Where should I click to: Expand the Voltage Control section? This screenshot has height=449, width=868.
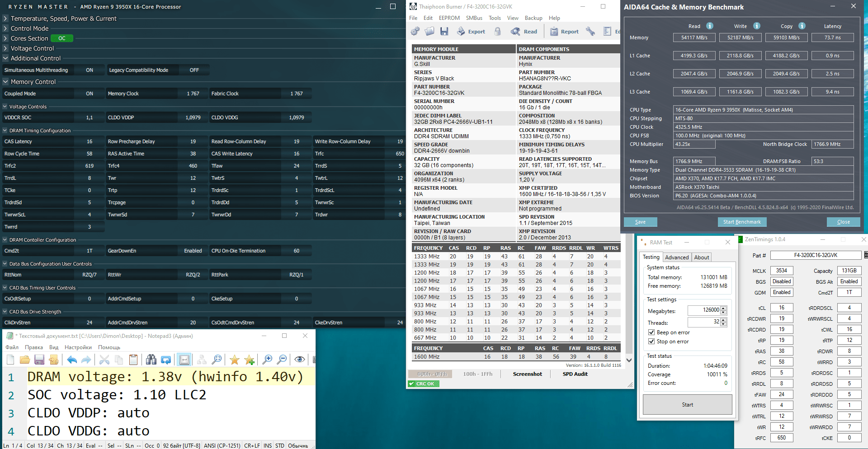tap(5, 48)
